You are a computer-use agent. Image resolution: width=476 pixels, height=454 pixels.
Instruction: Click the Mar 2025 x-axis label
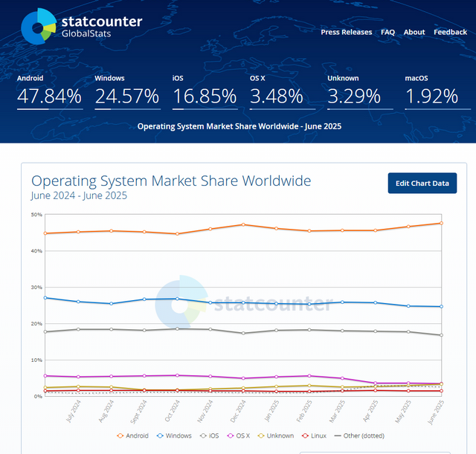(337, 411)
